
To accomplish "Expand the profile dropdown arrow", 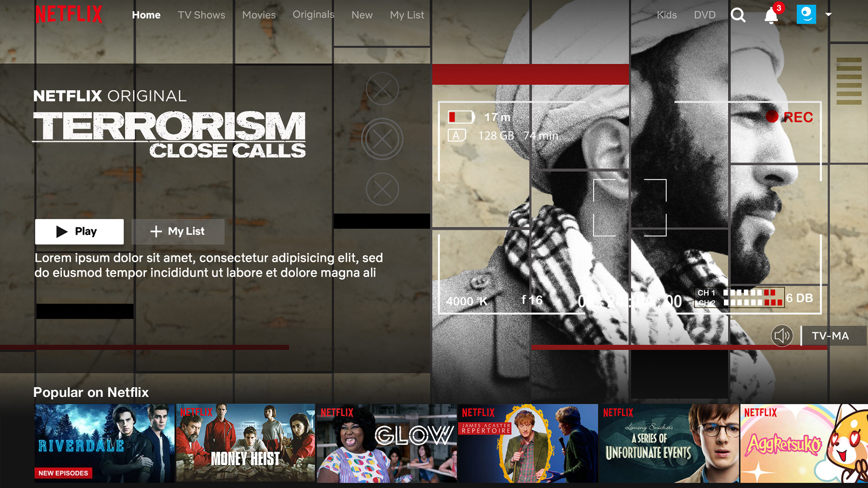I will pos(828,14).
